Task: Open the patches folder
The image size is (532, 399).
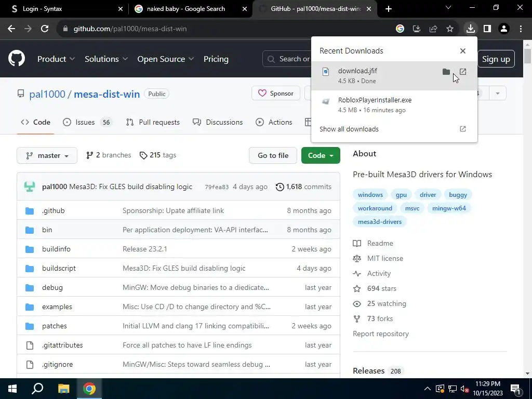Action: [x=54, y=326]
